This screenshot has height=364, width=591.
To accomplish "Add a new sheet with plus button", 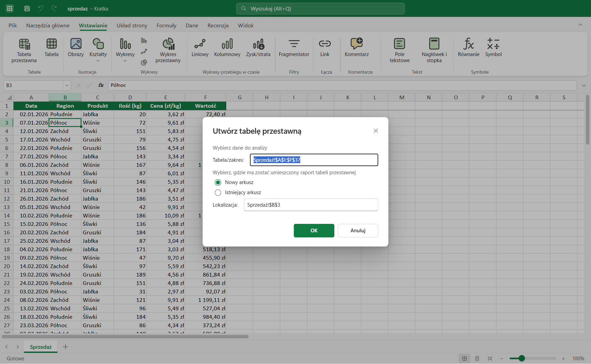I will point(66,347).
